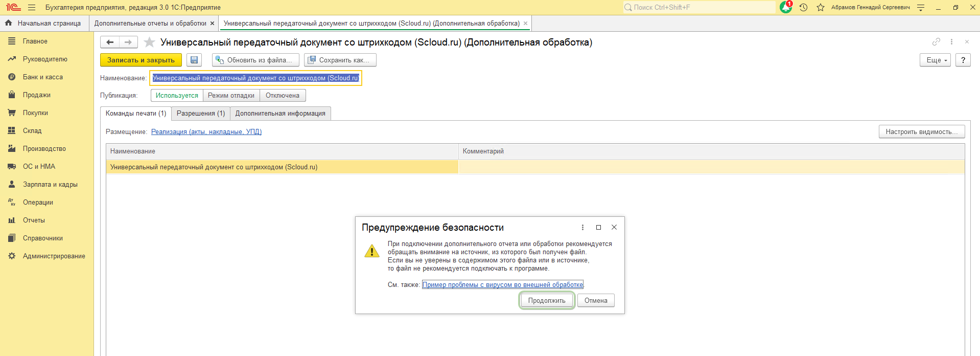The height and width of the screenshot is (356, 980).
Task: Save with floppy disk icon
Action: click(194, 60)
